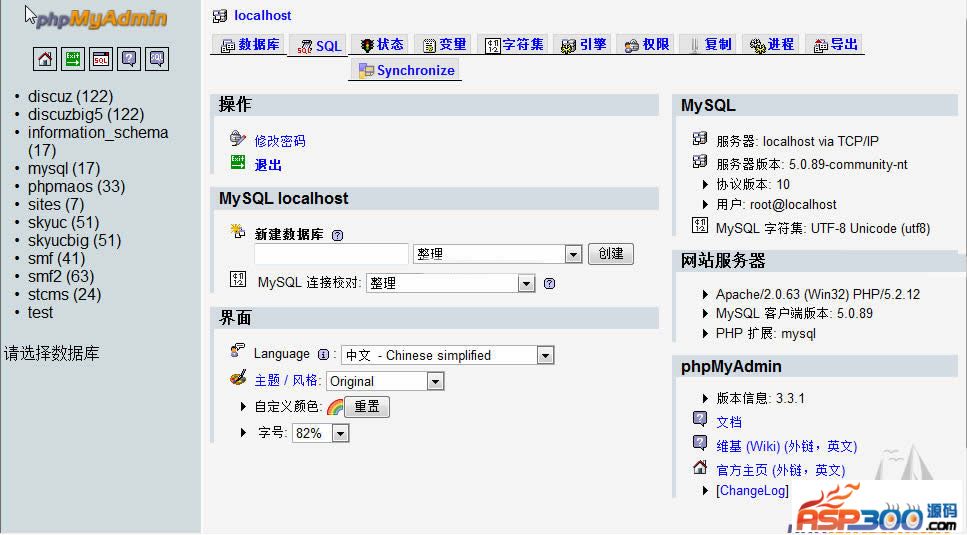Select the stcms (24) database

[x=64, y=295]
